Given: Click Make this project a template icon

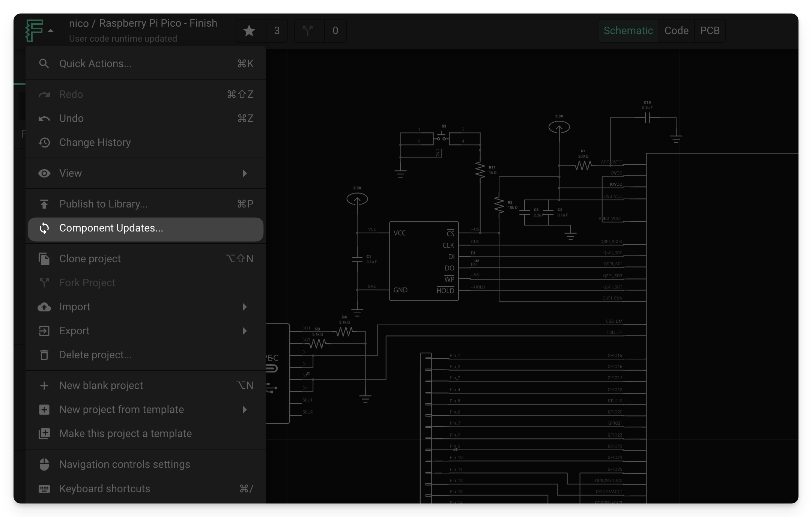Looking at the screenshot, I should pyautogui.click(x=44, y=434).
